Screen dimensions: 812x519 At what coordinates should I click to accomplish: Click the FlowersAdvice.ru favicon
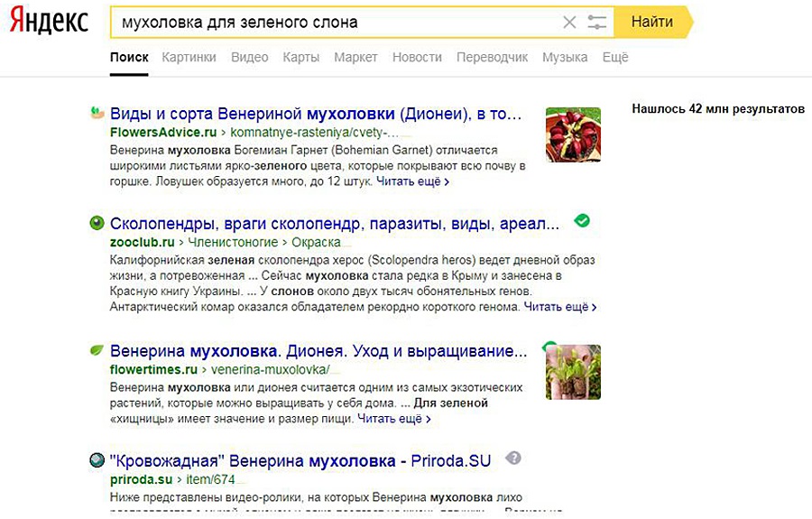coord(97,114)
